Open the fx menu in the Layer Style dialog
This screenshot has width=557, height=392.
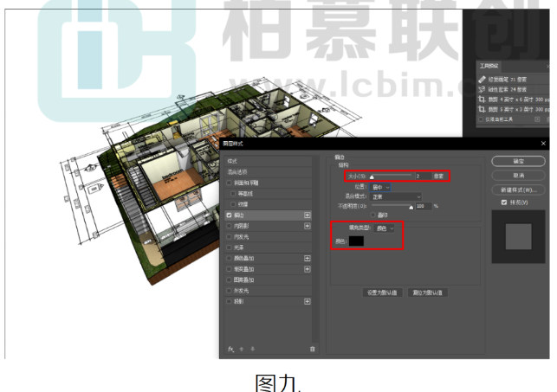pyautogui.click(x=231, y=349)
